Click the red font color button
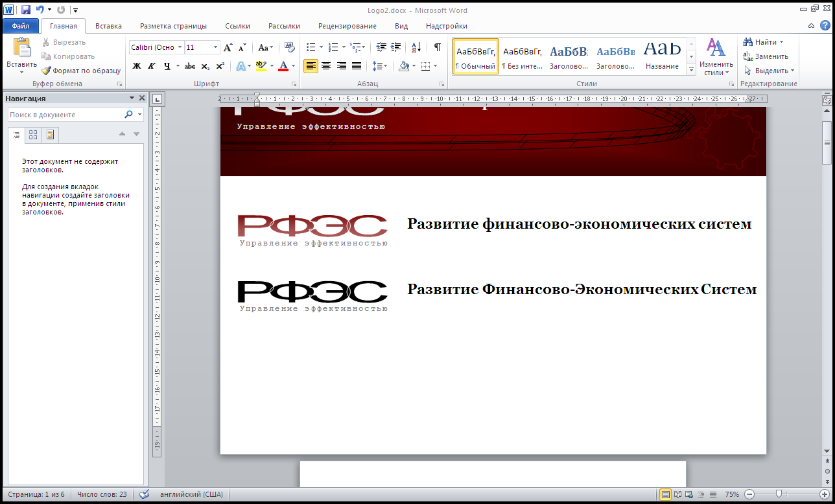Image resolution: width=835 pixels, height=504 pixels. (x=283, y=66)
